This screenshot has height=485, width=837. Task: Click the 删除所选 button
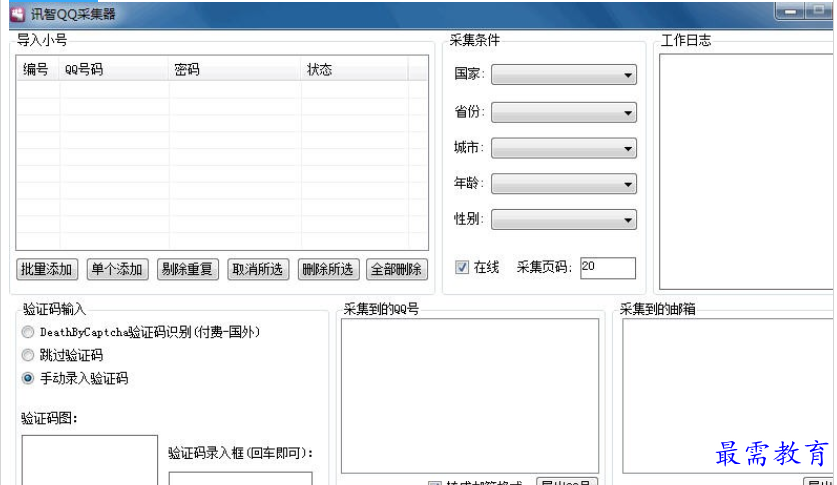pos(329,269)
